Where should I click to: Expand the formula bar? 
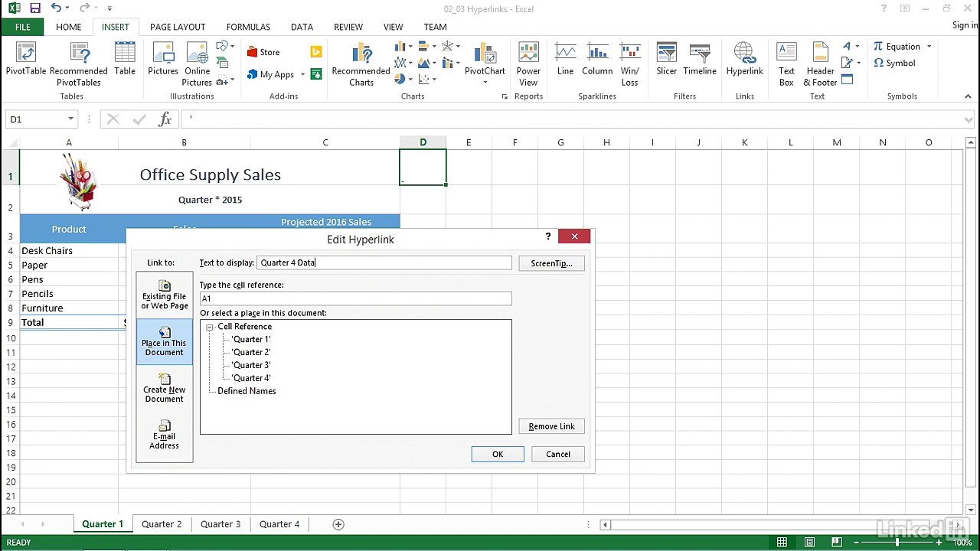[969, 119]
